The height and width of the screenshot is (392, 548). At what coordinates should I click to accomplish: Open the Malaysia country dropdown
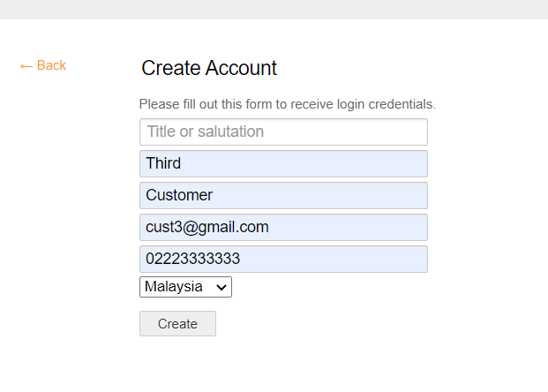[x=185, y=287]
